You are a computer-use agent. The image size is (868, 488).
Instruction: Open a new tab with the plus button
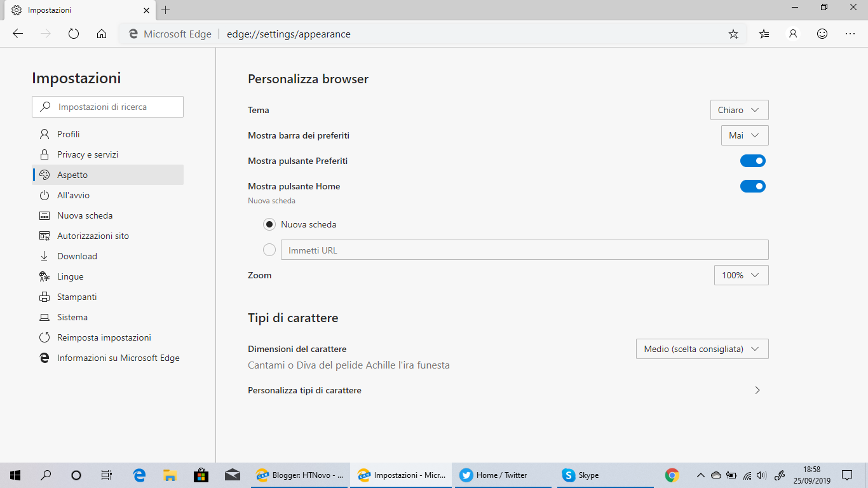[166, 10]
